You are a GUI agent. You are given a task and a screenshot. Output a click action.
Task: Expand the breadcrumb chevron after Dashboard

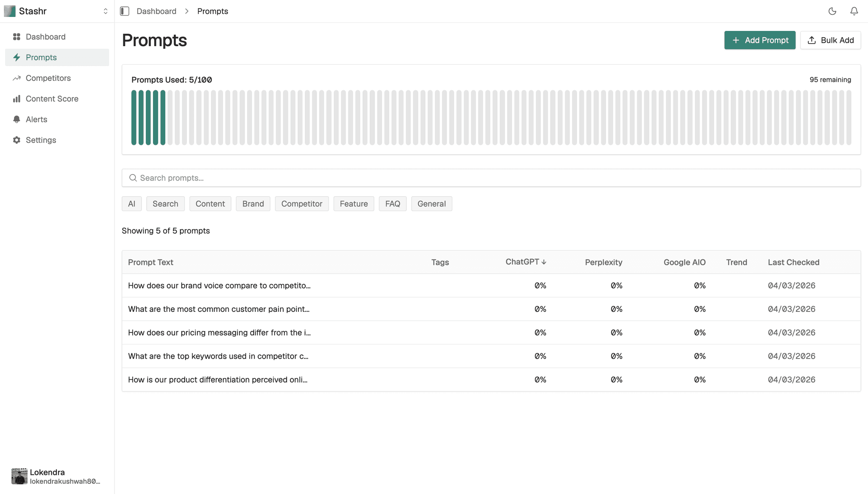[186, 11]
